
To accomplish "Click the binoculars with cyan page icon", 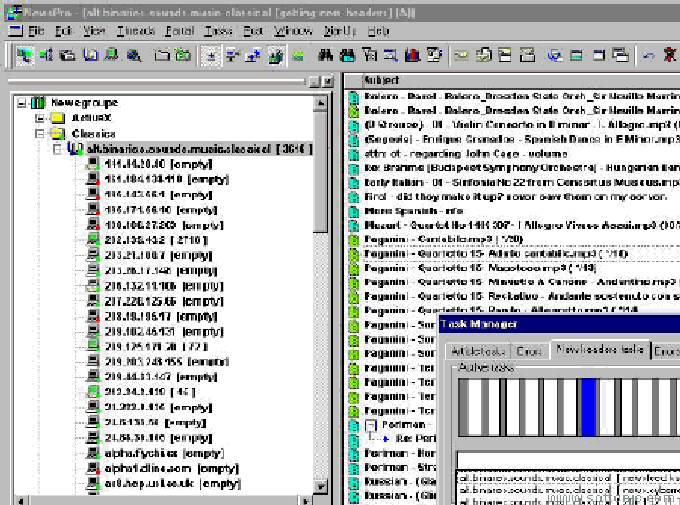I will pos(347,56).
